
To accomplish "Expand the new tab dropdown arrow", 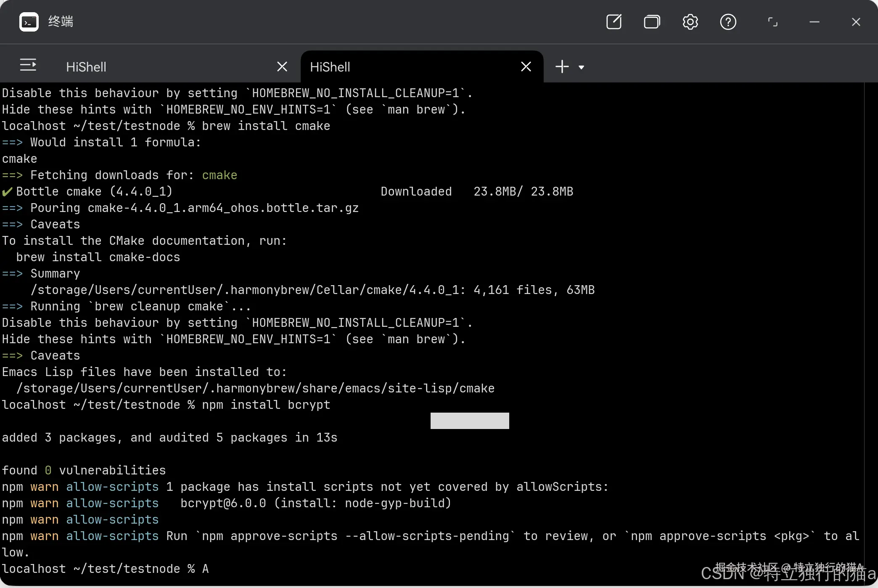I will coord(581,67).
